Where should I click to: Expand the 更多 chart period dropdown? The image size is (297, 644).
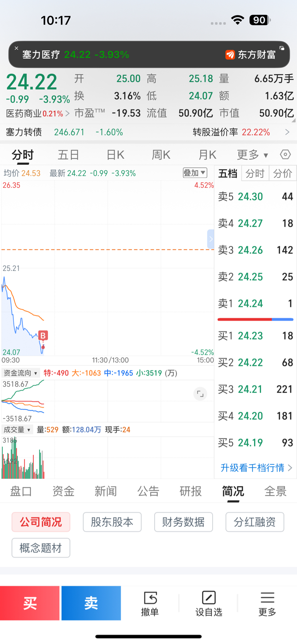[253, 155]
